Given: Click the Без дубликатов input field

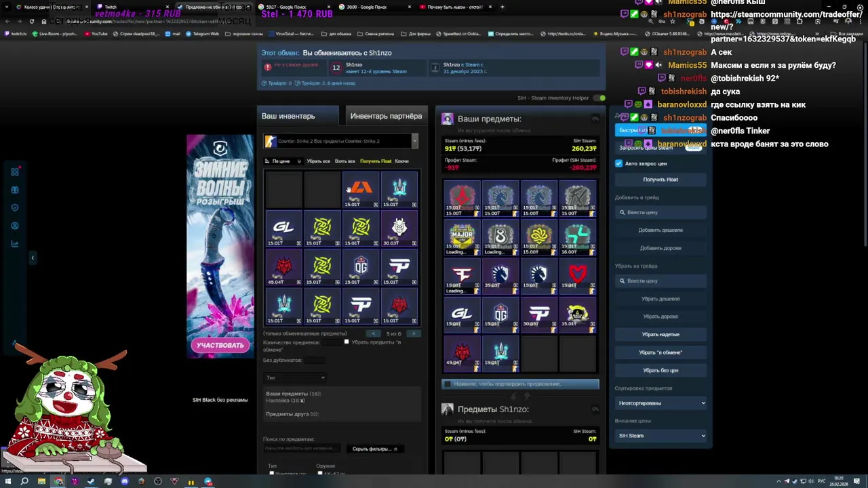Looking at the screenshot, I should [313, 360].
